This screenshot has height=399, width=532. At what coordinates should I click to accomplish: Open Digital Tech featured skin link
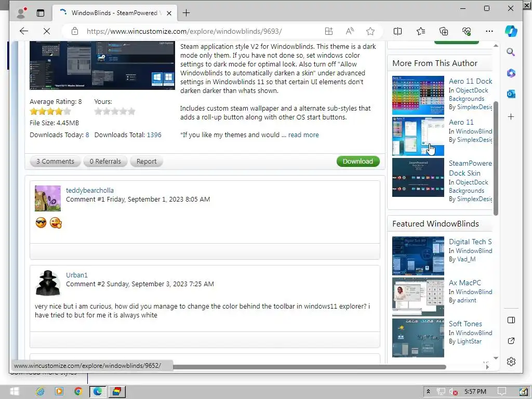(x=470, y=242)
